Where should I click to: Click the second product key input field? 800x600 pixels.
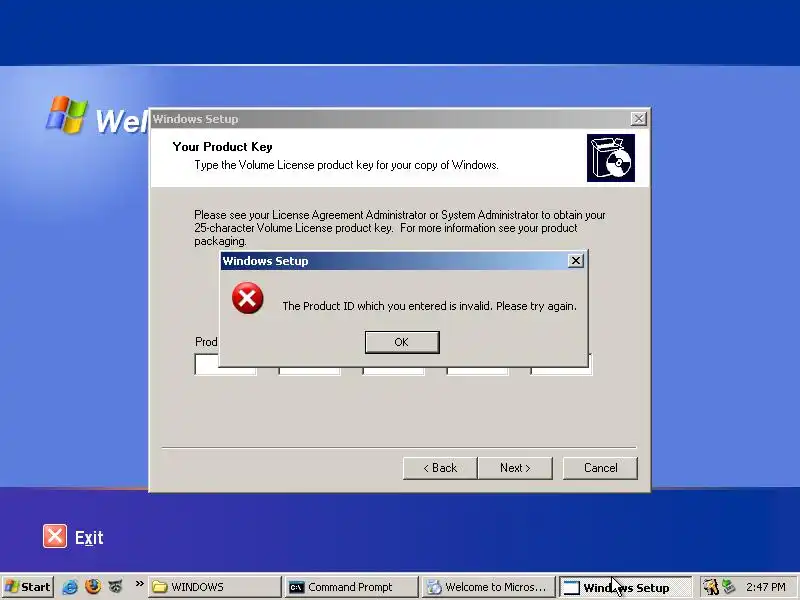[309, 370]
